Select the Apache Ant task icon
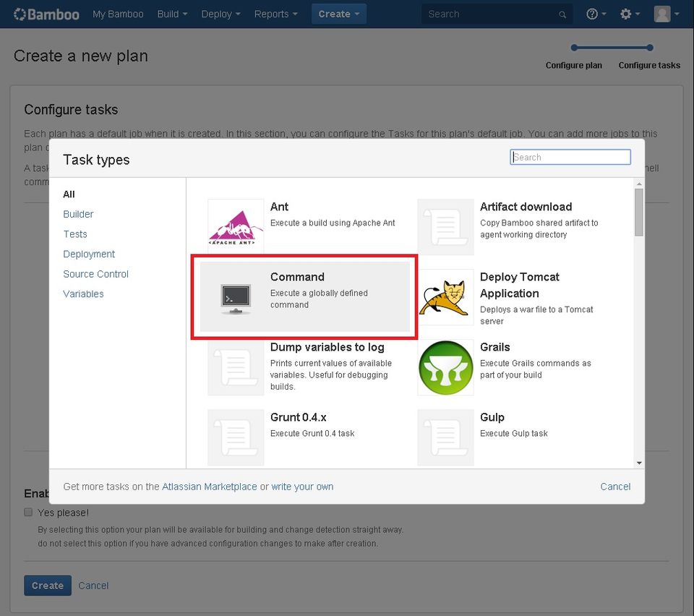694x616 pixels. tap(236, 226)
